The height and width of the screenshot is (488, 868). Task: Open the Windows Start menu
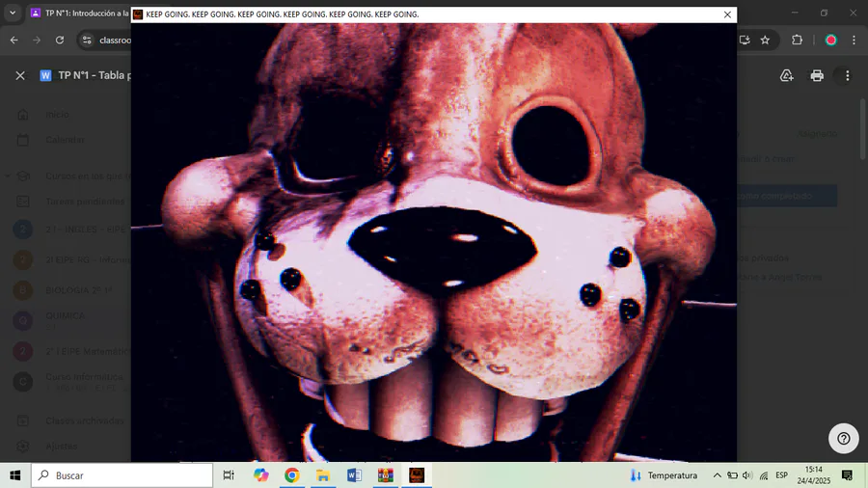[x=14, y=475]
